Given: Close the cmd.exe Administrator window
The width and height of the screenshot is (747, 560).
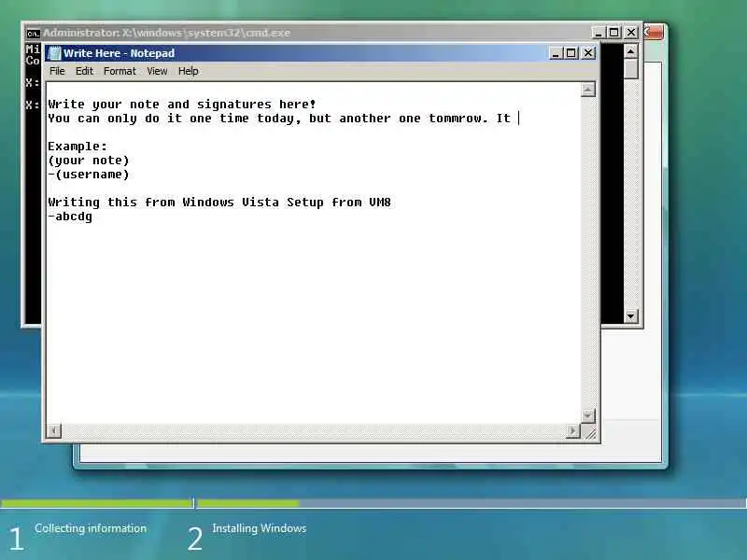Looking at the screenshot, I should (631, 33).
